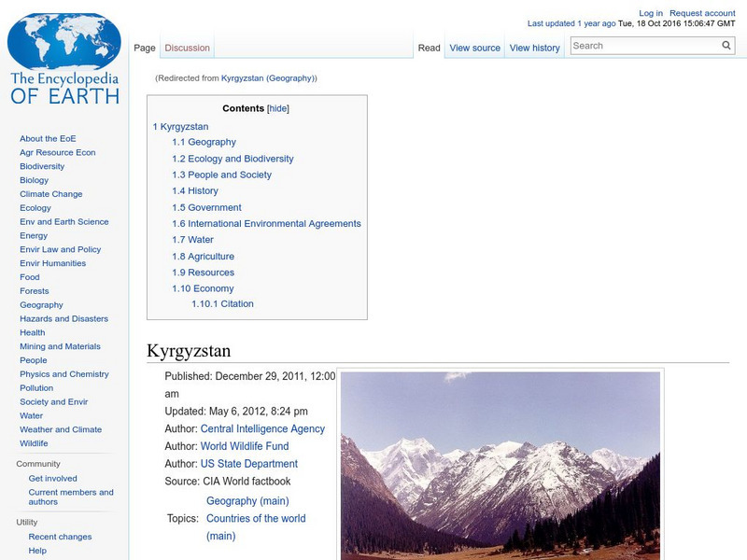Select the Read tab

(x=429, y=48)
